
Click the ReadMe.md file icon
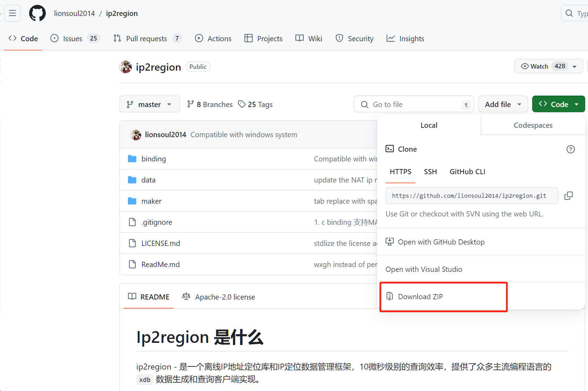[132, 264]
